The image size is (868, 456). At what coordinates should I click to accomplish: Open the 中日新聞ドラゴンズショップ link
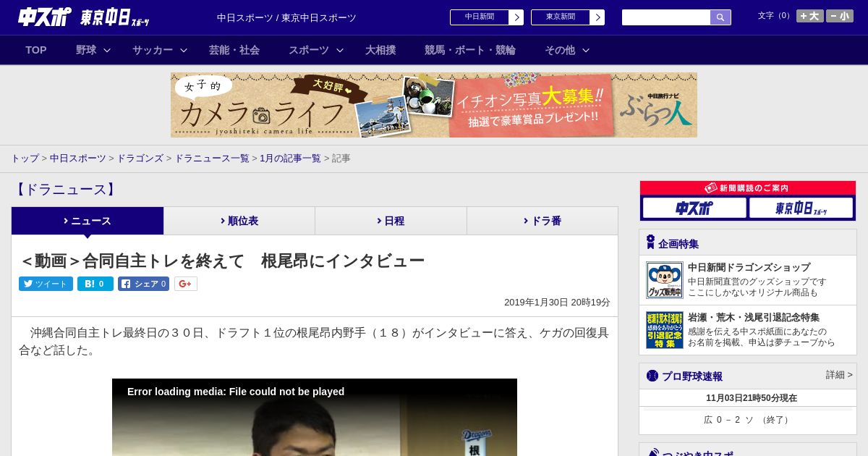pos(749,267)
